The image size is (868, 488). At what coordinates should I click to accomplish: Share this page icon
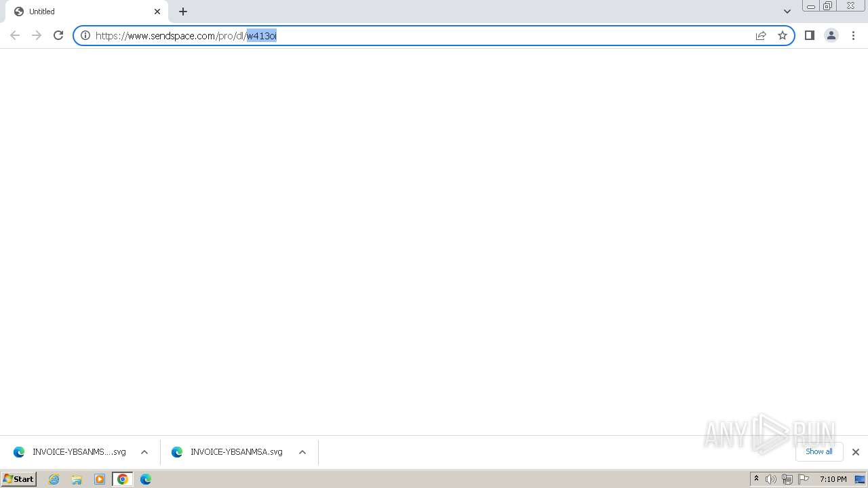pyautogui.click(x=761, y=35)
